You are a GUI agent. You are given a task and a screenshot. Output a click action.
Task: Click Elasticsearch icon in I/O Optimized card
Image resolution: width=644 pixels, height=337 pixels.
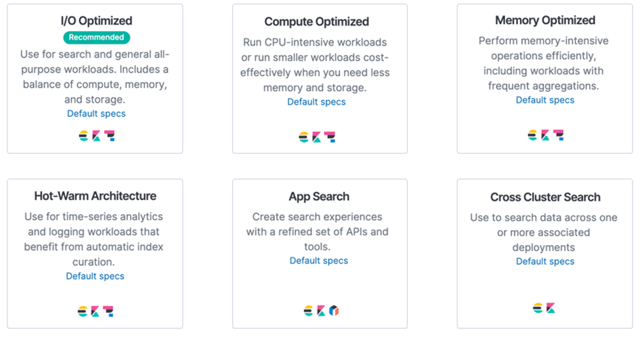83,136
